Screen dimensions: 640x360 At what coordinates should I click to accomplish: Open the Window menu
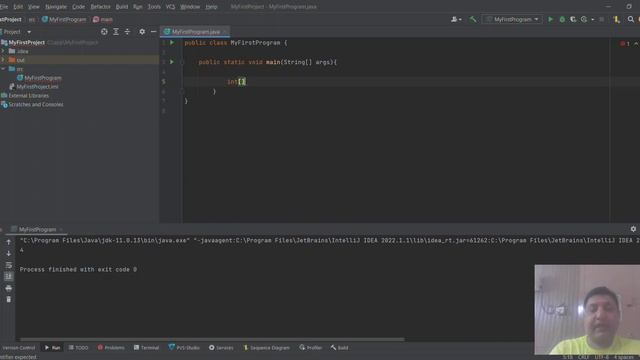190,7
